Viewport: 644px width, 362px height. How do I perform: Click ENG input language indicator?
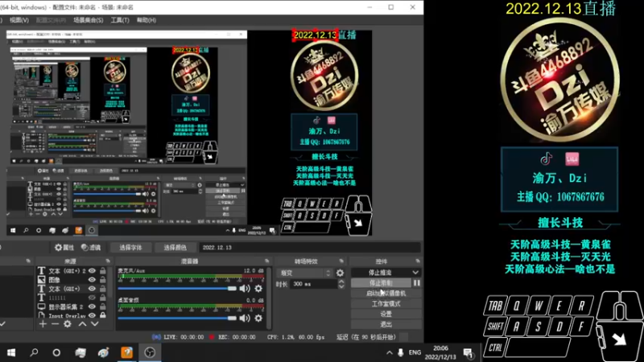[415, 352]
